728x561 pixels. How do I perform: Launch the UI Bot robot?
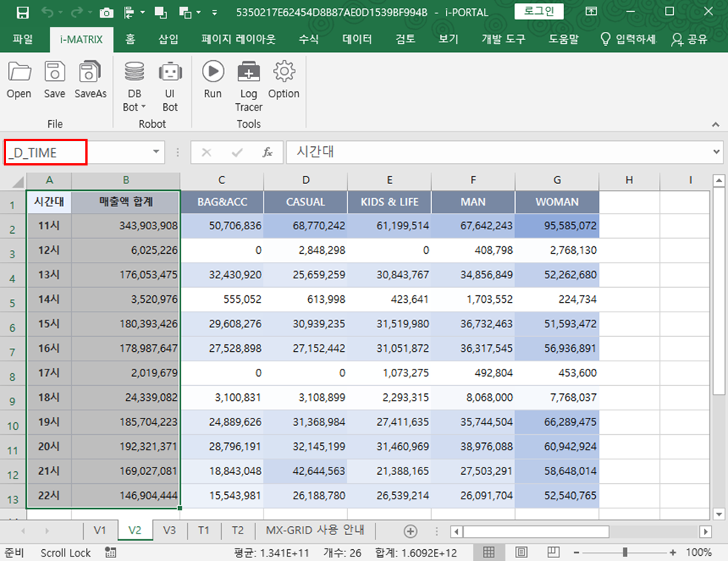170,85
